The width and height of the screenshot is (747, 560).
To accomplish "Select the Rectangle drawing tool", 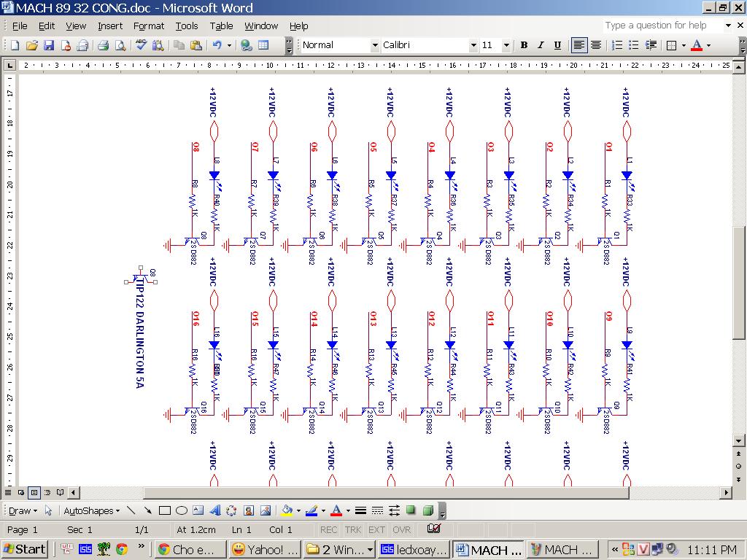I will pos(165,510).
